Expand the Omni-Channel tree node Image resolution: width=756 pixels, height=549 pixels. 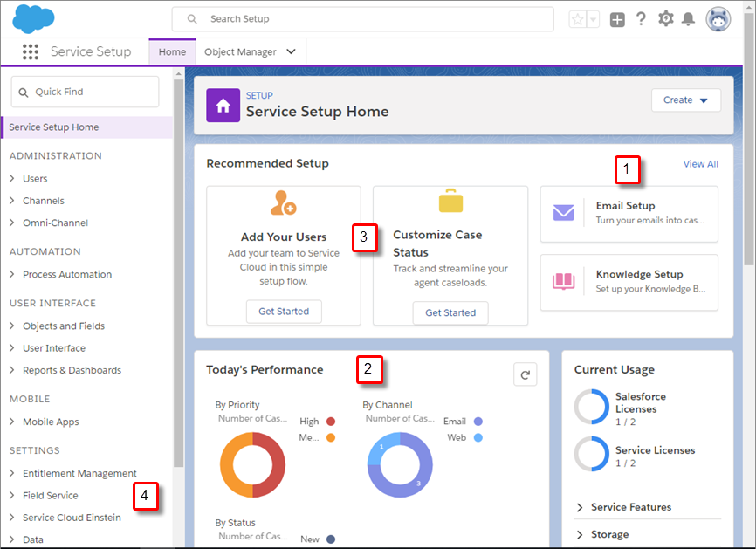point(12,223)
